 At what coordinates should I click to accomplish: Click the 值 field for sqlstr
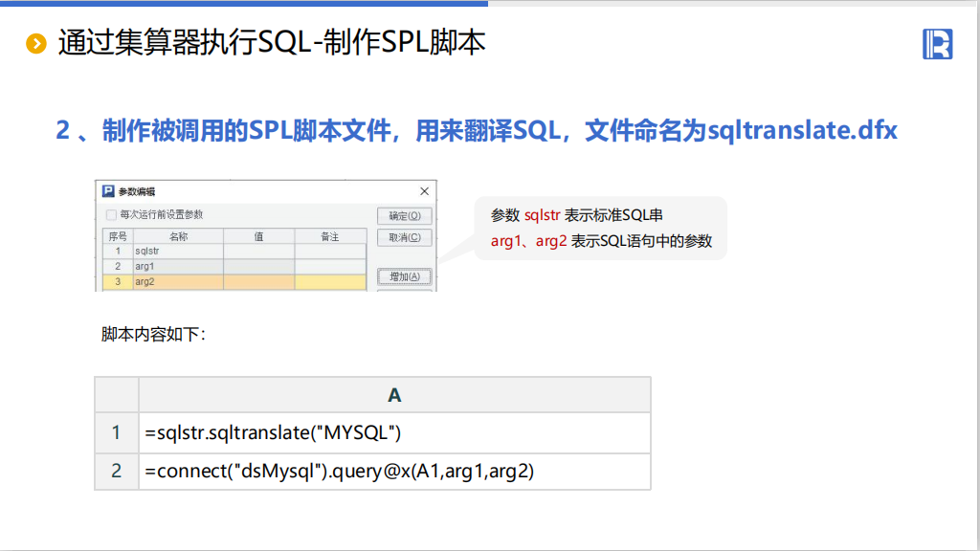[258, 252]
